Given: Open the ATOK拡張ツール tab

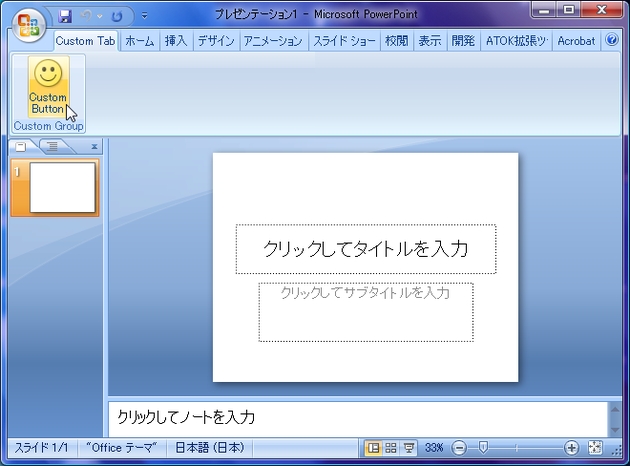Looking at the screenshot, I should tap(516, 41).
